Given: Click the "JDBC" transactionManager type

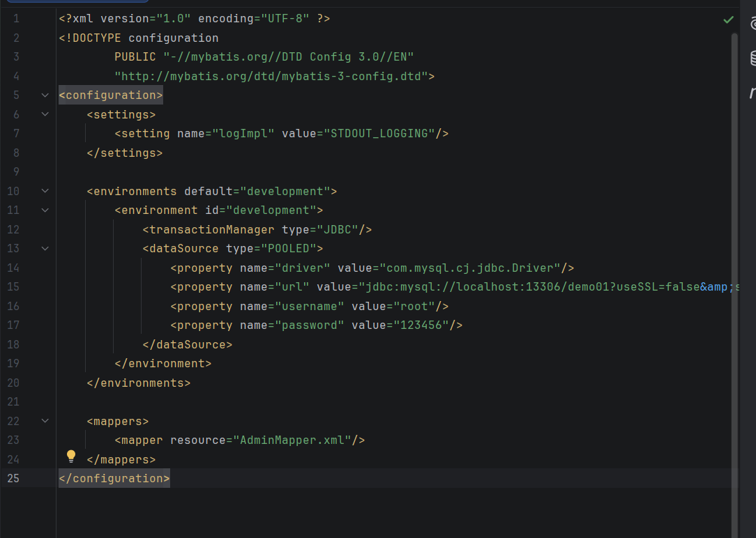Looking at the screenshot, I should click(338, 230).
